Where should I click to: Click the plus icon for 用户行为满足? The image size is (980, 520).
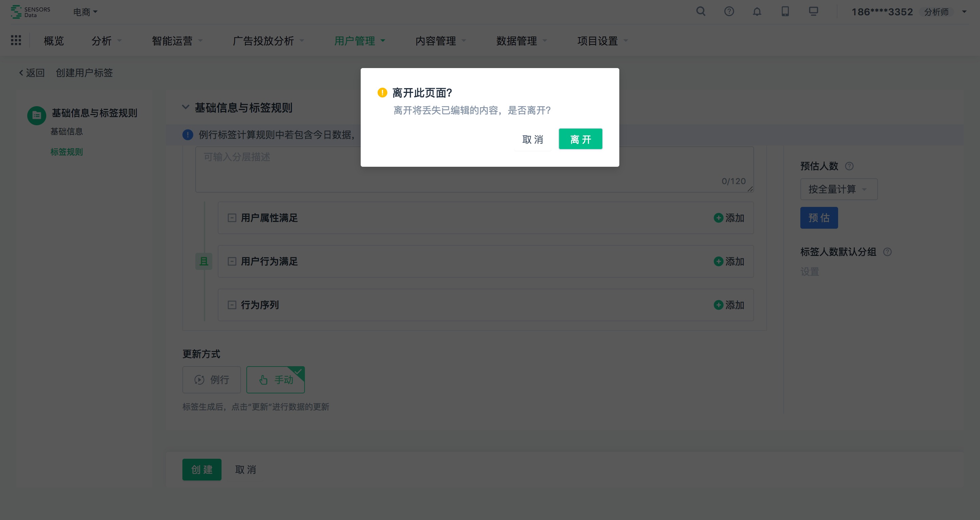[718, 261]
